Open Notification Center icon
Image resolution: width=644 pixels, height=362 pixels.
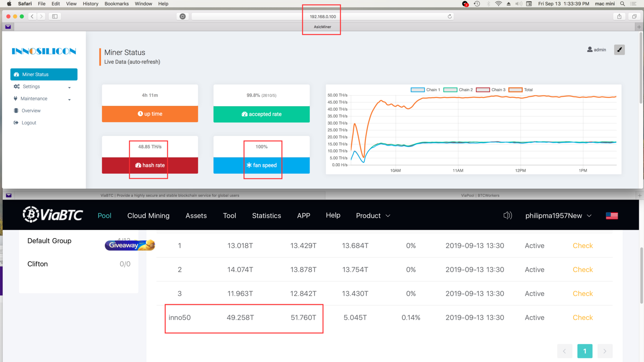point(634,4)
